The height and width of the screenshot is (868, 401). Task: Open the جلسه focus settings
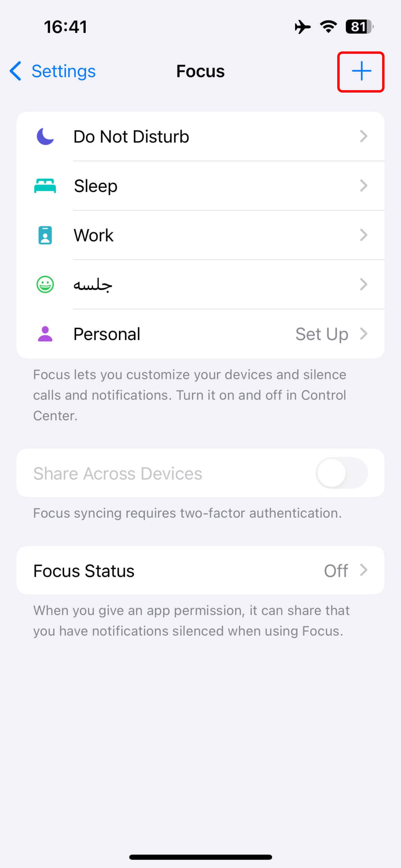click(200, 284)
